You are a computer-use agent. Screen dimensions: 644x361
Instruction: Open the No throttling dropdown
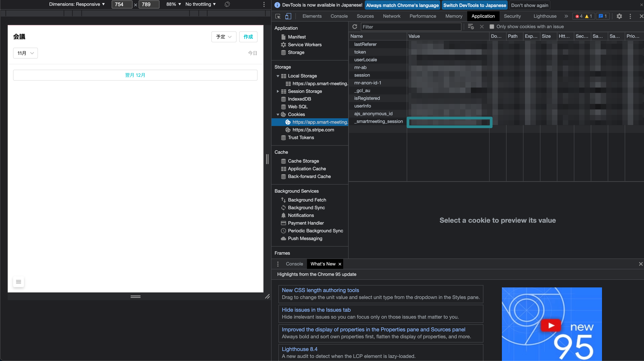[x=200, y=4]
